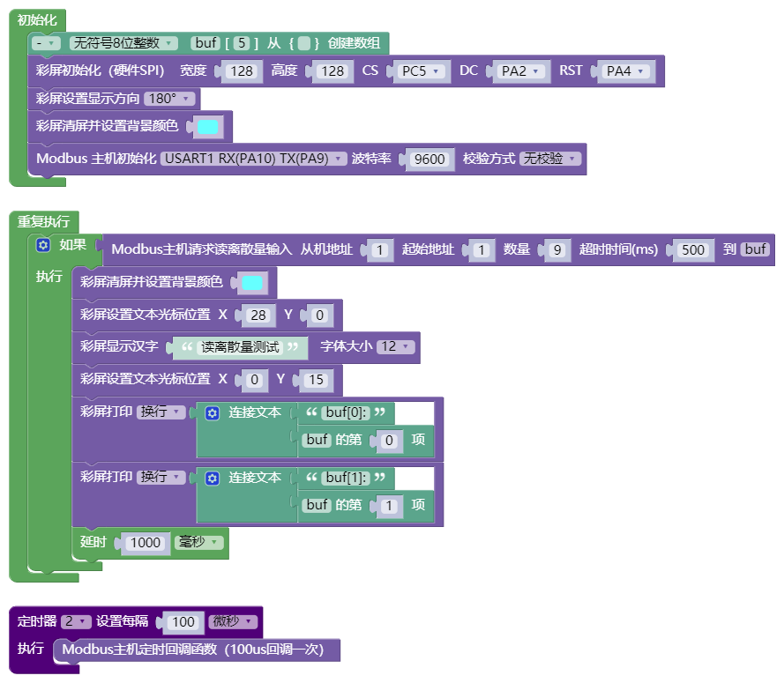Click the cyan color swatch inside 执行

[252, 283]
